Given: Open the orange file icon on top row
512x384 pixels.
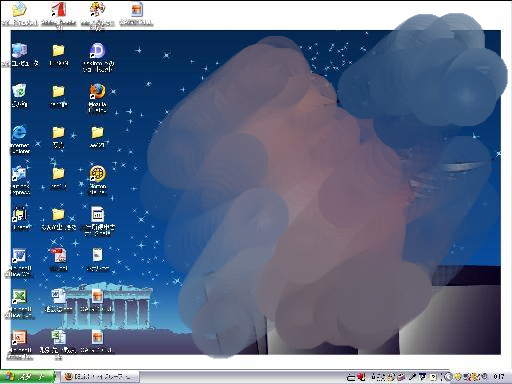Looking at the screenshot, I should click(136, 10).
